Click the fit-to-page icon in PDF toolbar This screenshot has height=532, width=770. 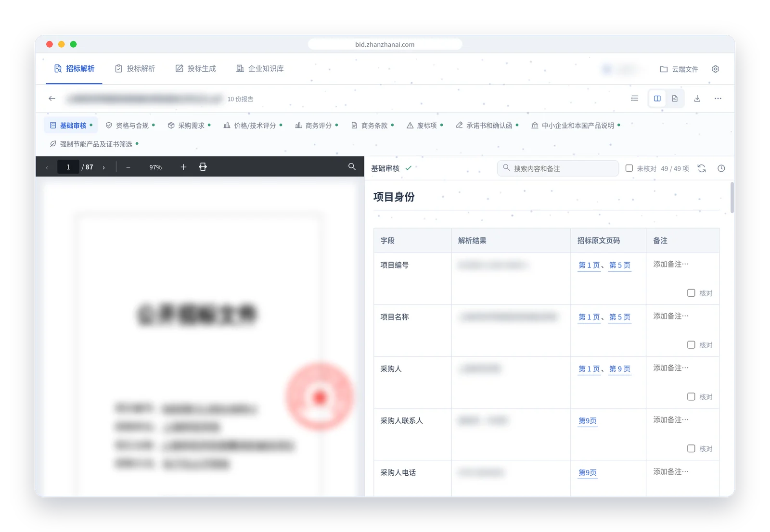203,167
